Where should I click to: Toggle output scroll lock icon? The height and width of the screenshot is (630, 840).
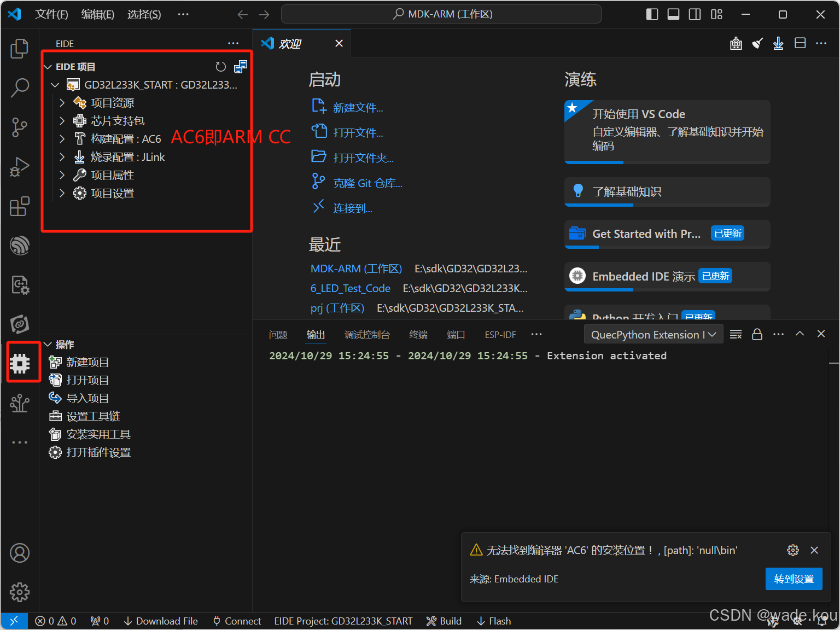click(757, 334)
